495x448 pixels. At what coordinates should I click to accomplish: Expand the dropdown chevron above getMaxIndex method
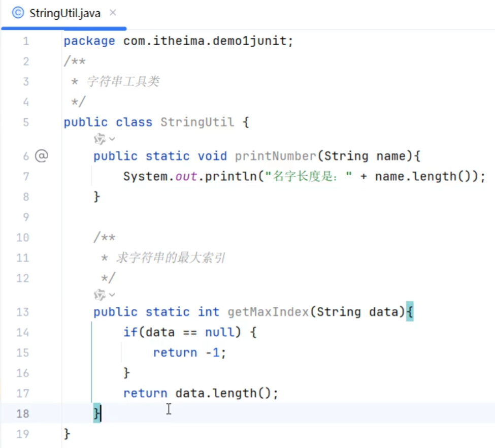point(112,295)
